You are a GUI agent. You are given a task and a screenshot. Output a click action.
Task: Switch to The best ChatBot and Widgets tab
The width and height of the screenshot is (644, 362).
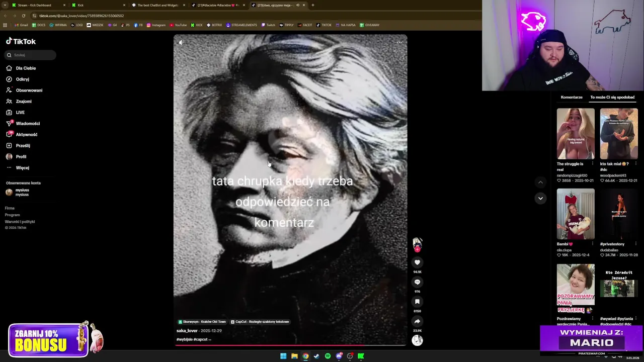(157, 5)
